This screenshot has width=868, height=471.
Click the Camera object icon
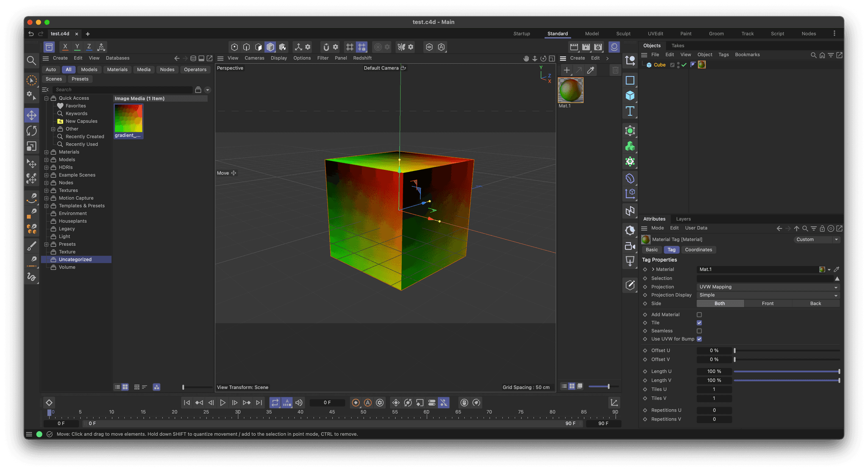coord(630,246)
